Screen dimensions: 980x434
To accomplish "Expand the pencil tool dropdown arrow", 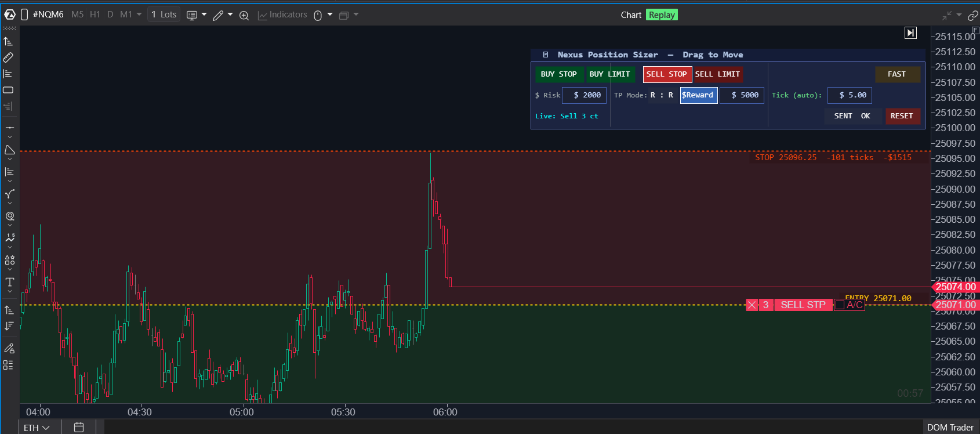I will point(230,15).
